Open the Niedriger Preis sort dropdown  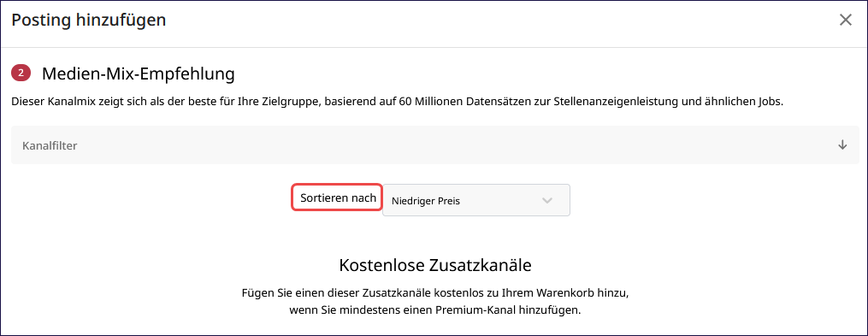(476, 200)
